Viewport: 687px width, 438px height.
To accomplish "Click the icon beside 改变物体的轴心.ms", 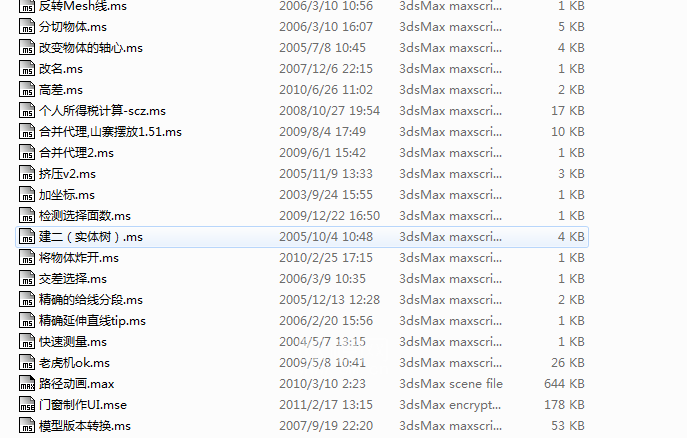I will (27, 48).
